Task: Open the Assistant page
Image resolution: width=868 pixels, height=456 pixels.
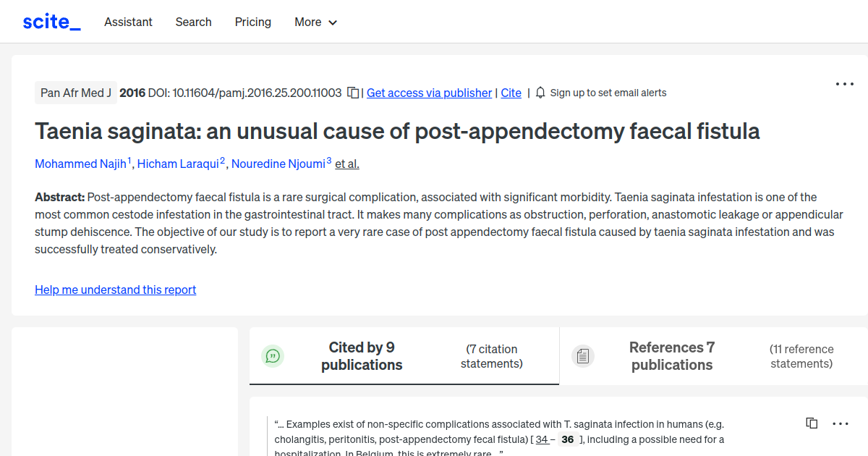Action: pos(128,22)
